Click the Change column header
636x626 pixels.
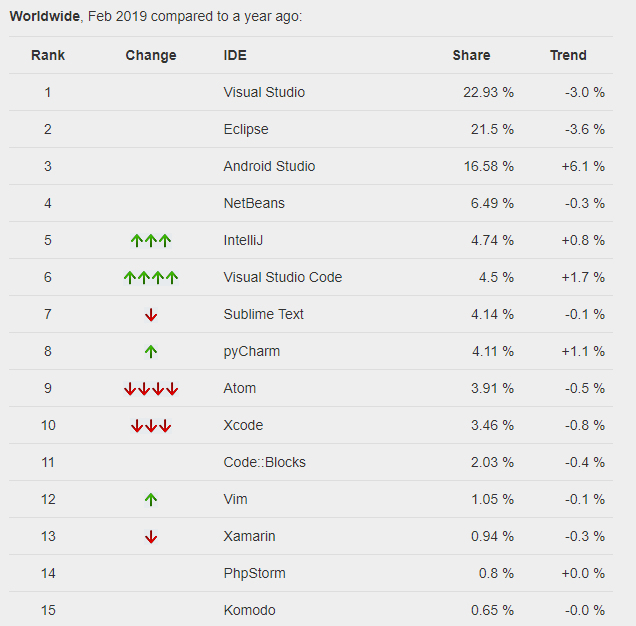pos(151,55)
